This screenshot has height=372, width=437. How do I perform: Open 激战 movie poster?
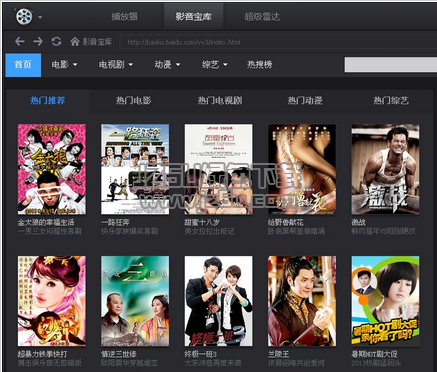[386, 169]
